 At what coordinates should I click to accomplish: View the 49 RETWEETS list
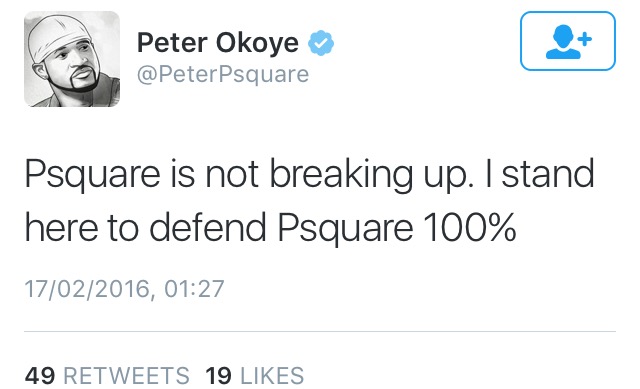pyautogui.click(x=107, y=376)
